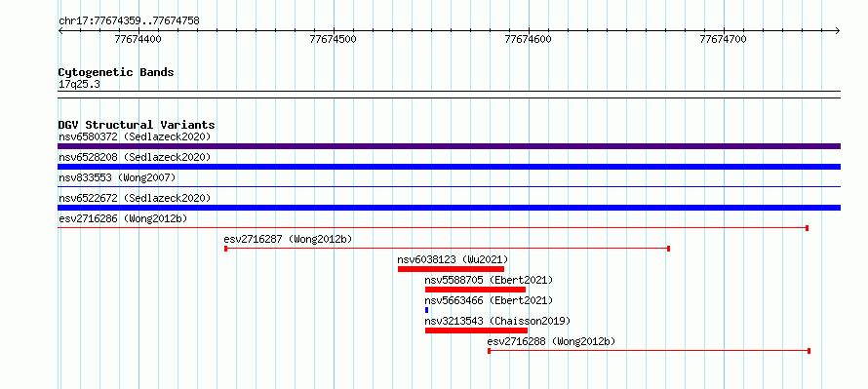Click the thick blue nsv6528208 variant bar
Image resolution: width=868 pixels, height=389 pixels.
pos(449,167)
